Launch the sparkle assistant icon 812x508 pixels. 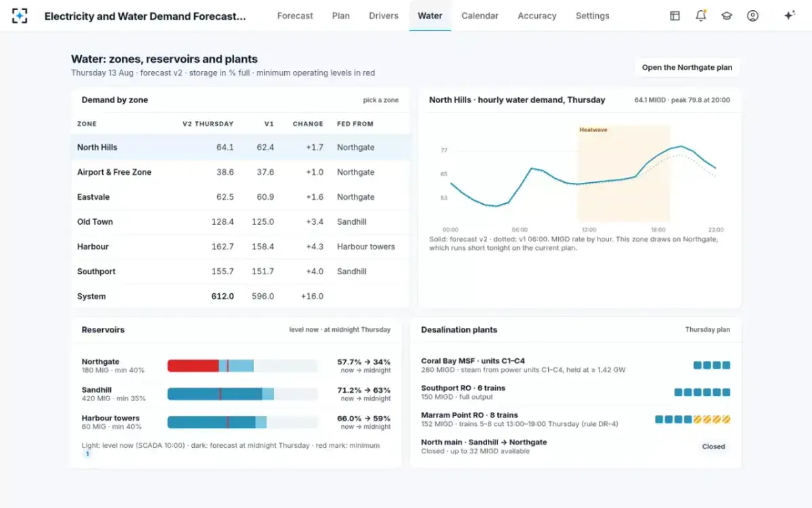pos(789,16)
